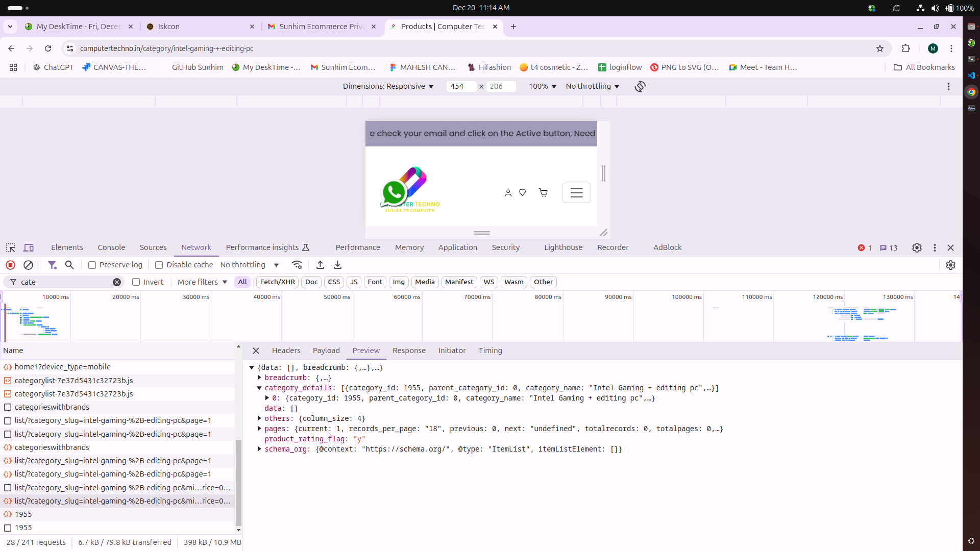Expand the schema_org object

click(259, 449)
